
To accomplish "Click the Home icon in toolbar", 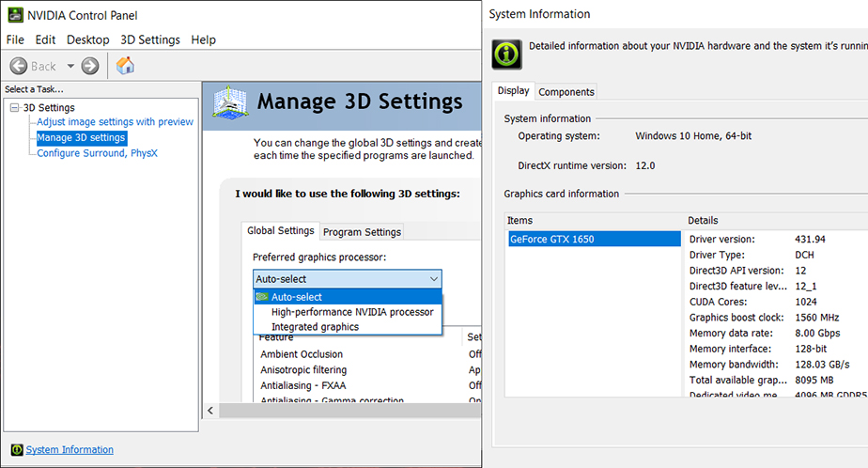I will point(125,66).
